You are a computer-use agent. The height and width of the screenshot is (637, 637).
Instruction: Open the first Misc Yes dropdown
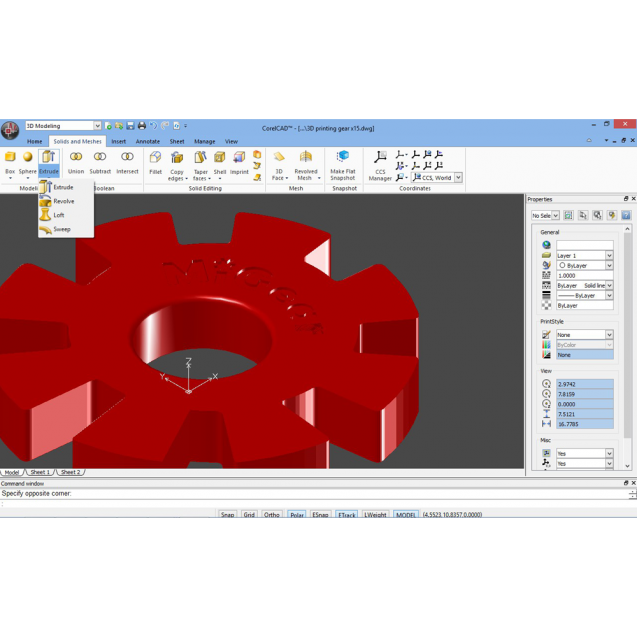point(609,453)
